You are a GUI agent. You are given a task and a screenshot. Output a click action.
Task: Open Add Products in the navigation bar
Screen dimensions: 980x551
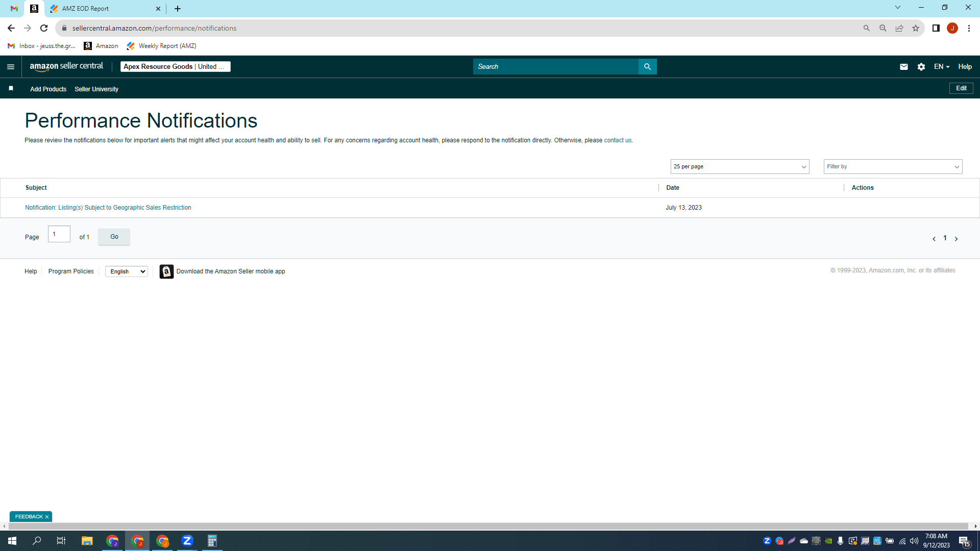[48, 89]
